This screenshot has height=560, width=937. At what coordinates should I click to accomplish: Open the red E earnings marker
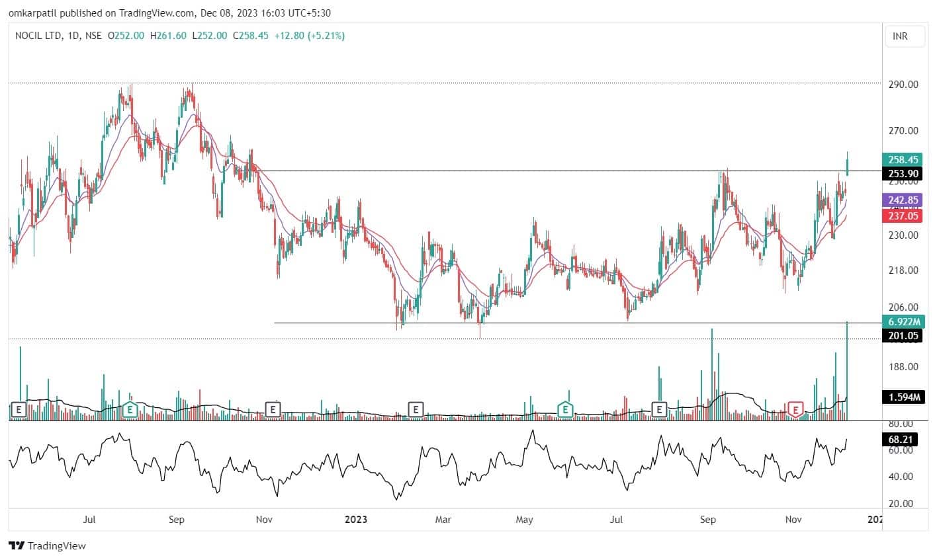click(795, 410)
